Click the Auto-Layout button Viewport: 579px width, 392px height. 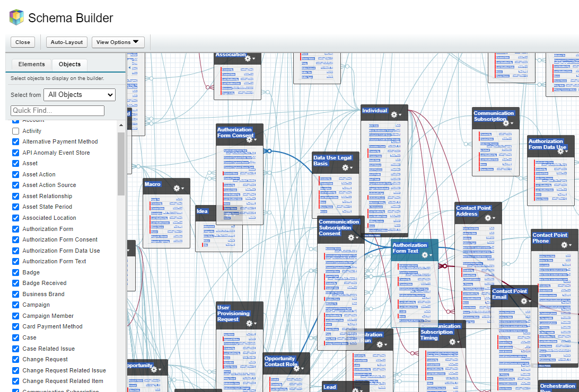pyautogui.click(x=66, y=42)
